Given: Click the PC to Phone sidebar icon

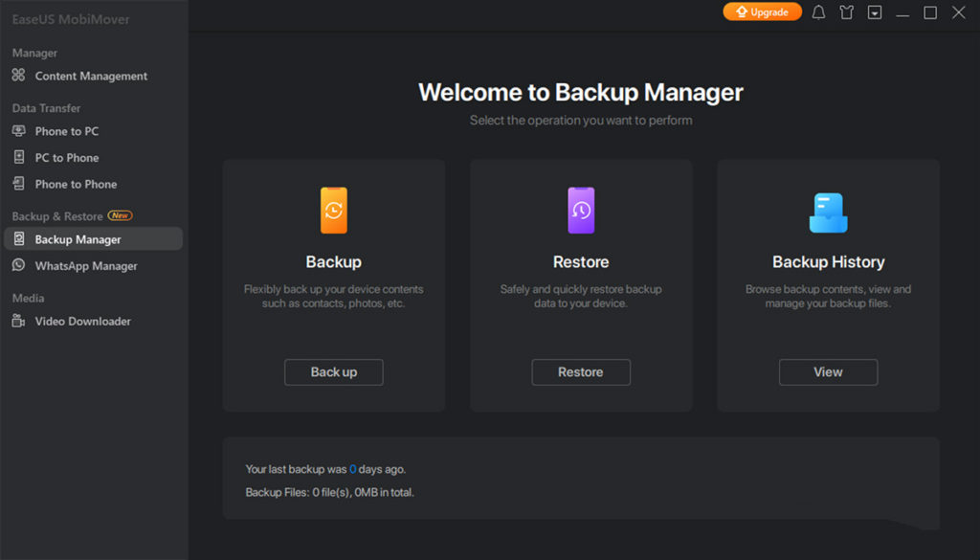Looking at the screenshot, I should pos(19,157).
